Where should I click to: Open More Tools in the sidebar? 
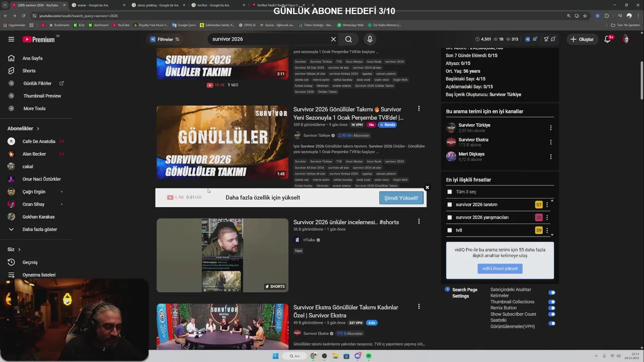pyautogui.click(x=27, y=109)
